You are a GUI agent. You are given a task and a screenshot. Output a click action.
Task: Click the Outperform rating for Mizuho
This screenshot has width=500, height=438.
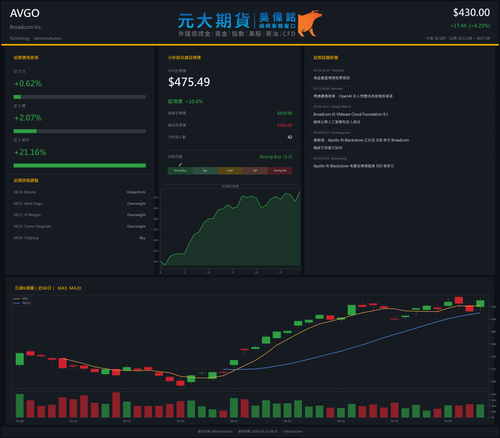[136, 192]
